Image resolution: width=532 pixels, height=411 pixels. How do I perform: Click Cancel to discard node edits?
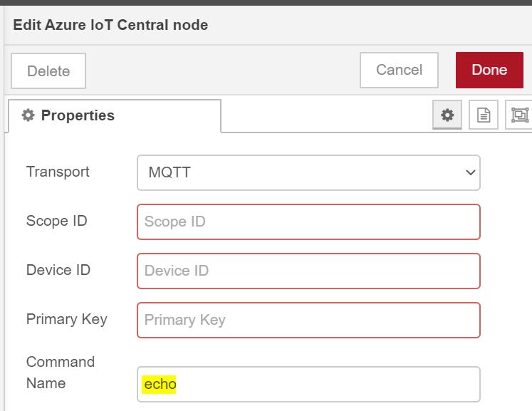(399, 70)
